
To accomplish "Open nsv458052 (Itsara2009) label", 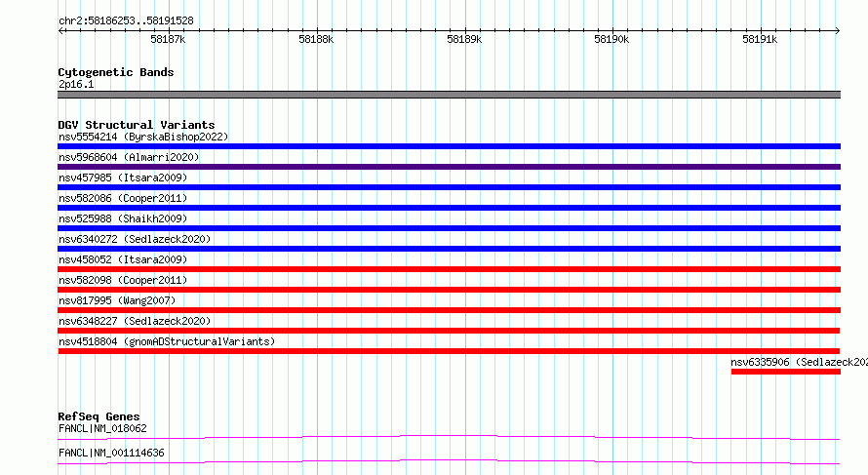I will (123, 259).
